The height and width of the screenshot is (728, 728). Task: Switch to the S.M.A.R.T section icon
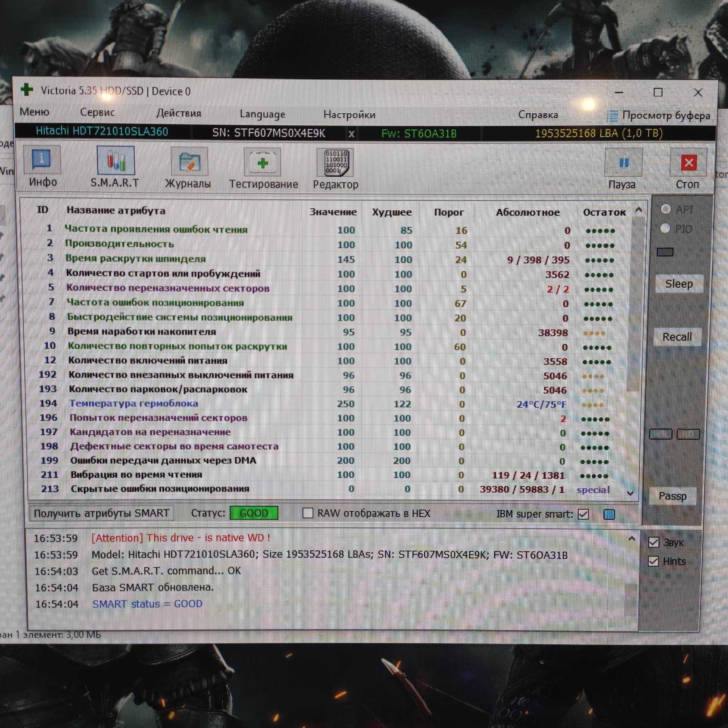click(x=115, y=161)
